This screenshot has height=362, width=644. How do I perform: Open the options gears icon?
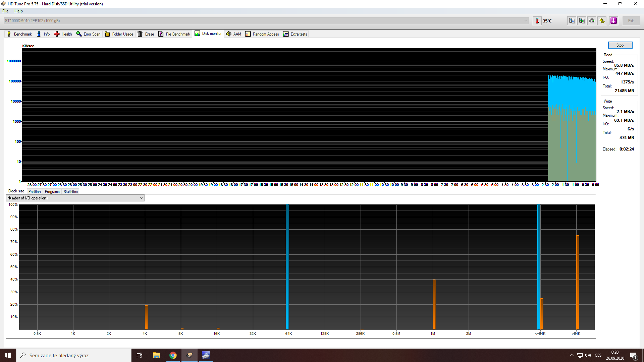point(602,21)
